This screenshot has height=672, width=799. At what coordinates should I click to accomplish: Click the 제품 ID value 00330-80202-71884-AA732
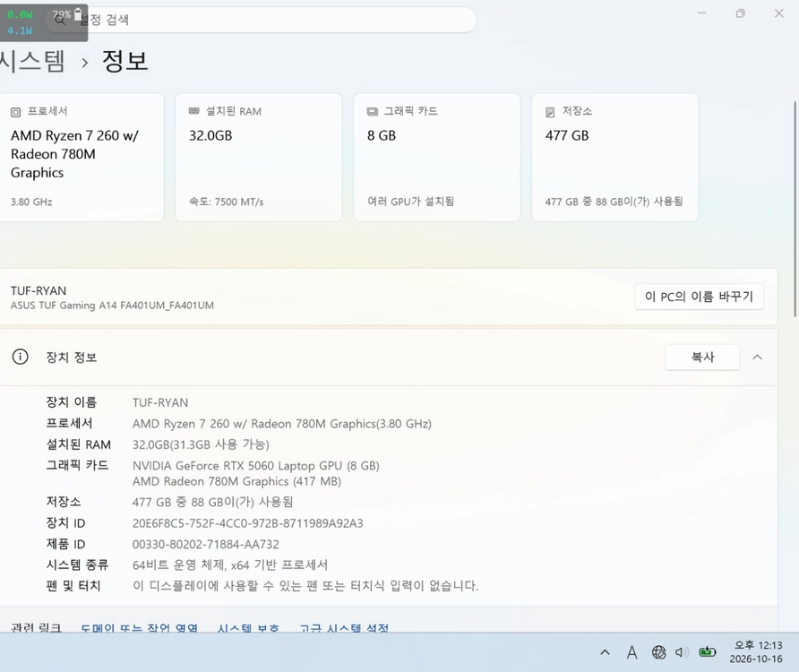point(206,544)
